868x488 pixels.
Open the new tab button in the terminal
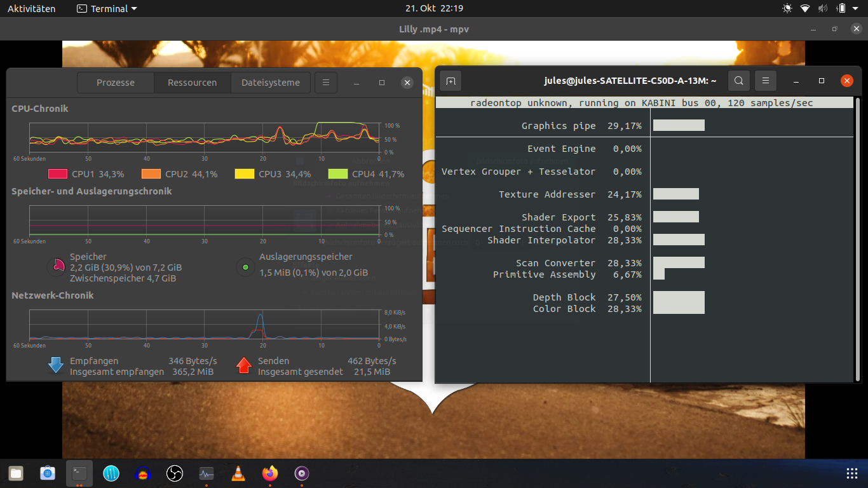click(451, 81)
